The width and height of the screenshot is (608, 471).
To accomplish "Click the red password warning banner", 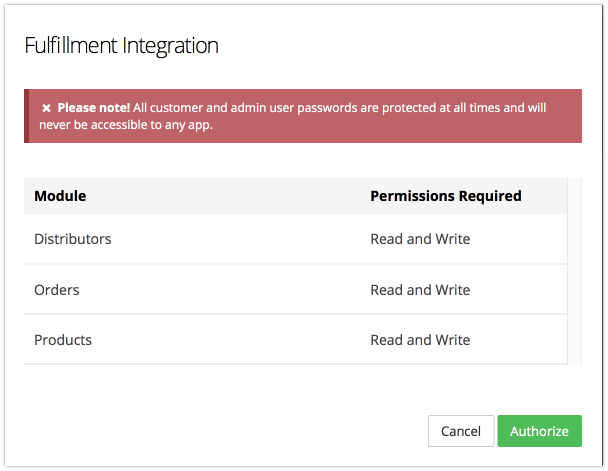I will coord(303,116).
